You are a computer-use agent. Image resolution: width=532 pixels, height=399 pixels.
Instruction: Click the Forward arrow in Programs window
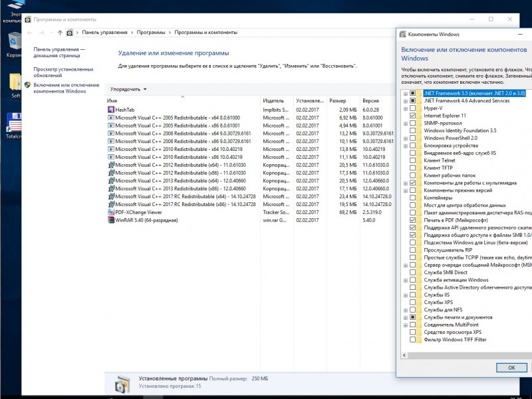pyautogui.click(x=42, y=33)
